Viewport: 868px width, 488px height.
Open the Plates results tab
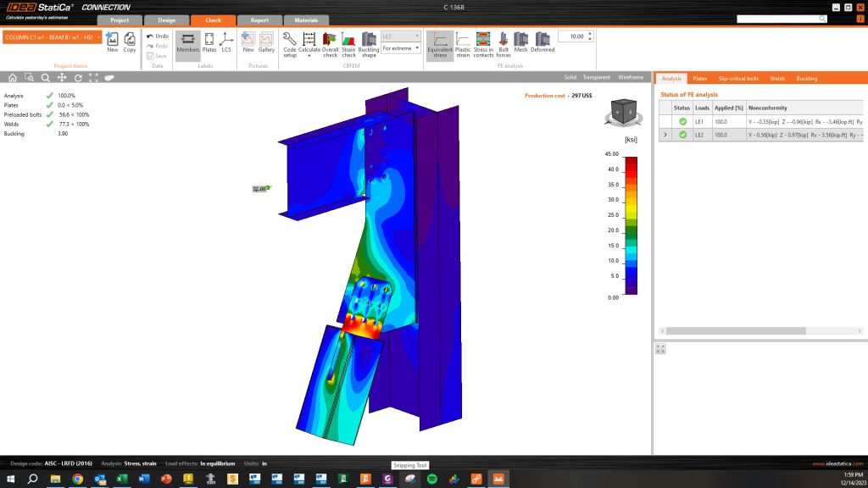[699, 79]
